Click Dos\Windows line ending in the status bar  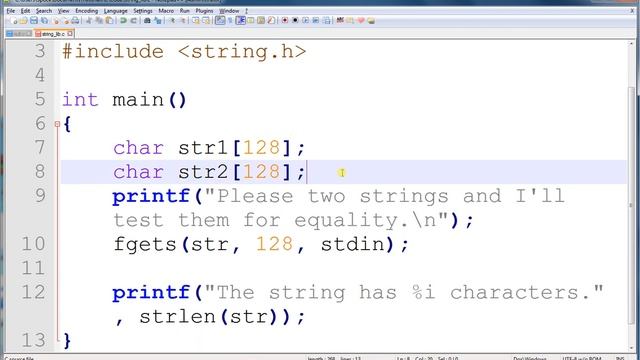point(530,358)
